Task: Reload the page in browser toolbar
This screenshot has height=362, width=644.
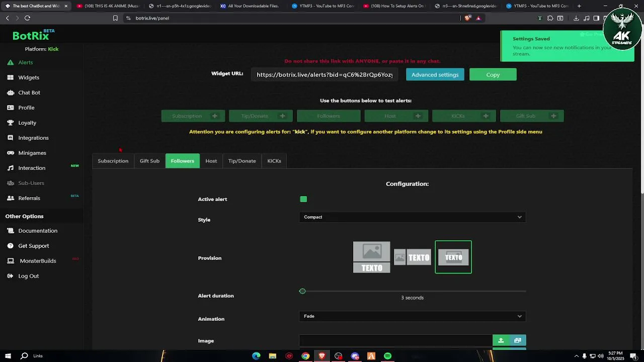Action: tap(27, 18)
